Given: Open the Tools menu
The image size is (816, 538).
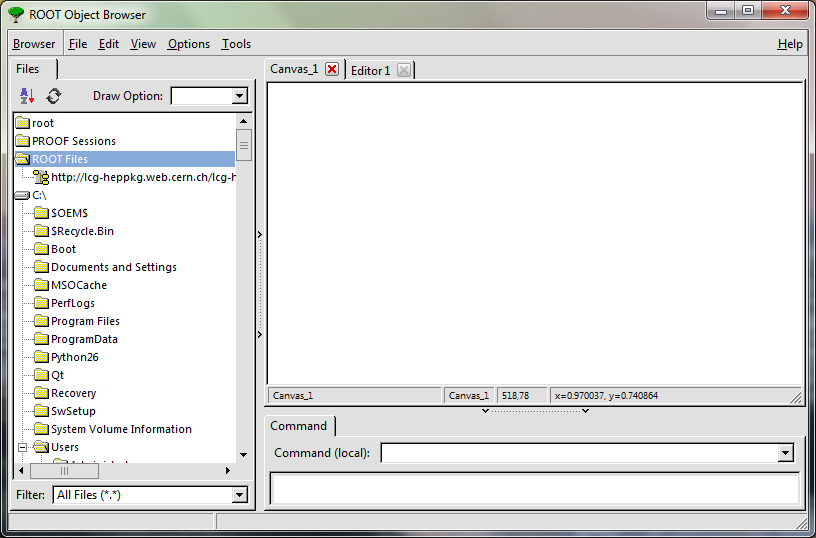Looking at the screenshot, I should 236,44.
